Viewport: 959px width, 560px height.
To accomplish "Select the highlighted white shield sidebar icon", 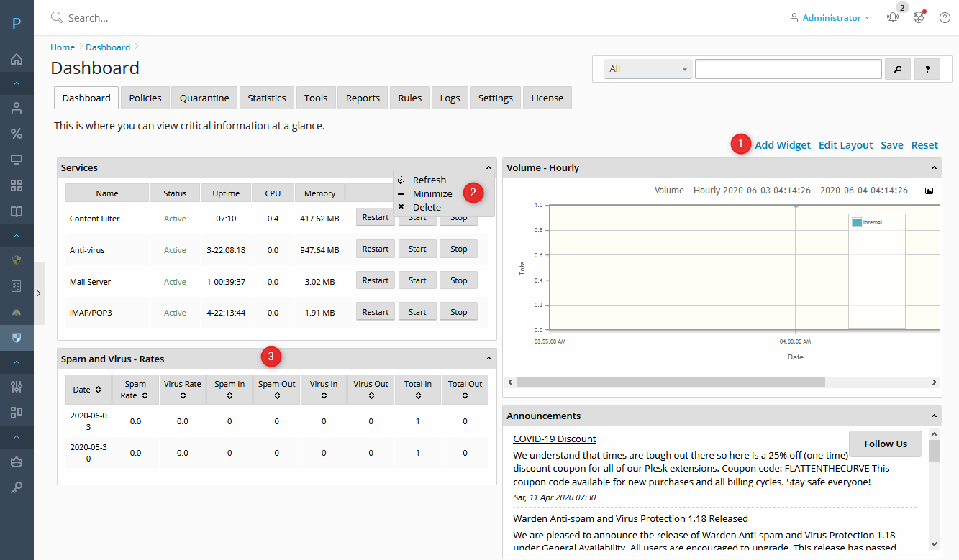I will point(17,337).
